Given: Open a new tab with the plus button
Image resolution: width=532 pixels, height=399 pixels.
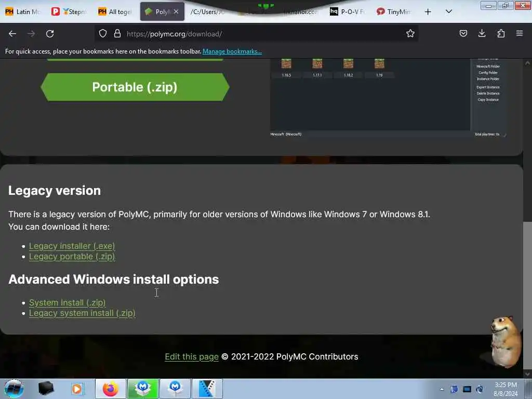Looking at the screenshot, I should (x=428, y=12).
